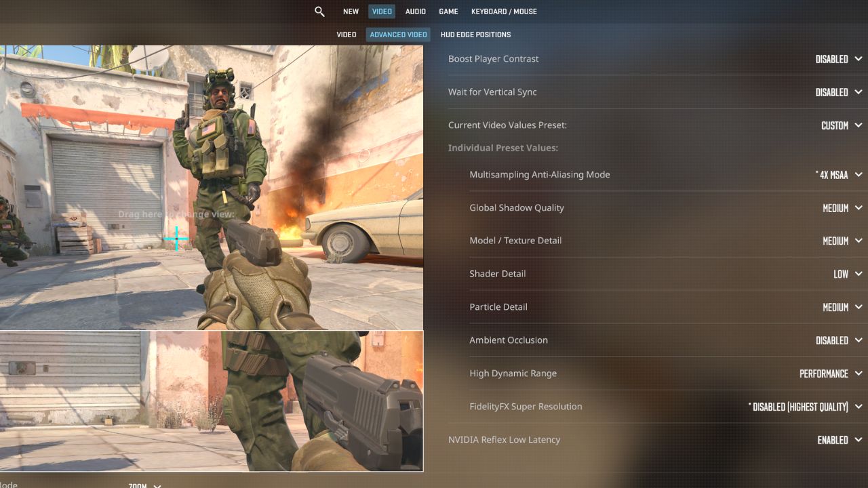Toggle the Ambient Occlusion dropdown
The height and width of the screenshot is (488, 868).
tap(838, 340)
